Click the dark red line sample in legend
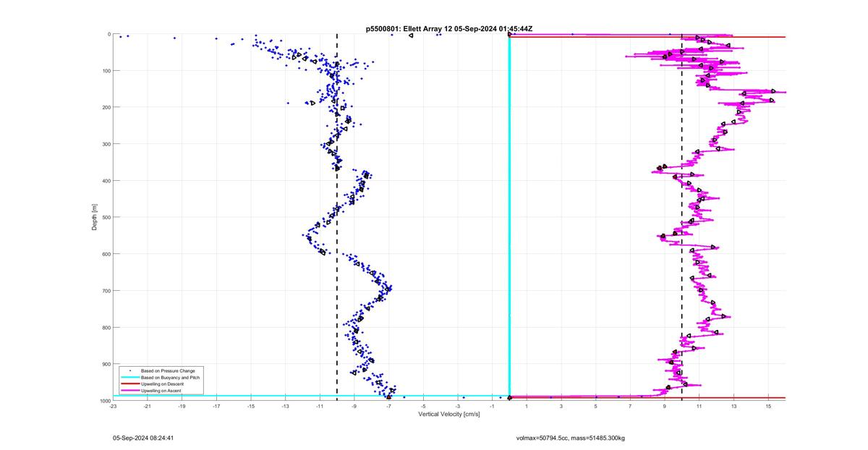 (129, 384)
